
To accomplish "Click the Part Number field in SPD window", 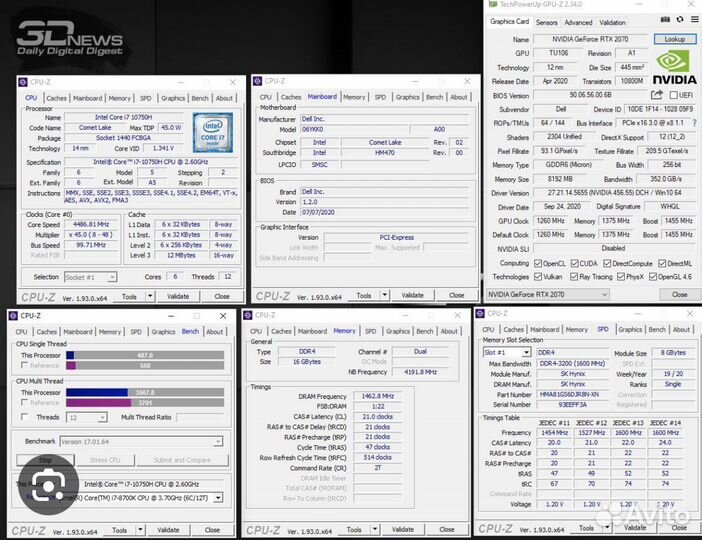I will coord(573,394).
